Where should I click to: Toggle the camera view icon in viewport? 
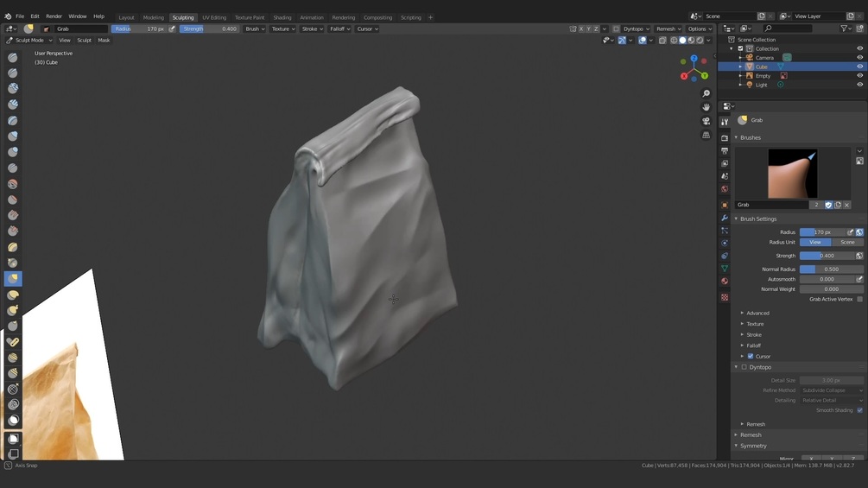coord(706,121)
